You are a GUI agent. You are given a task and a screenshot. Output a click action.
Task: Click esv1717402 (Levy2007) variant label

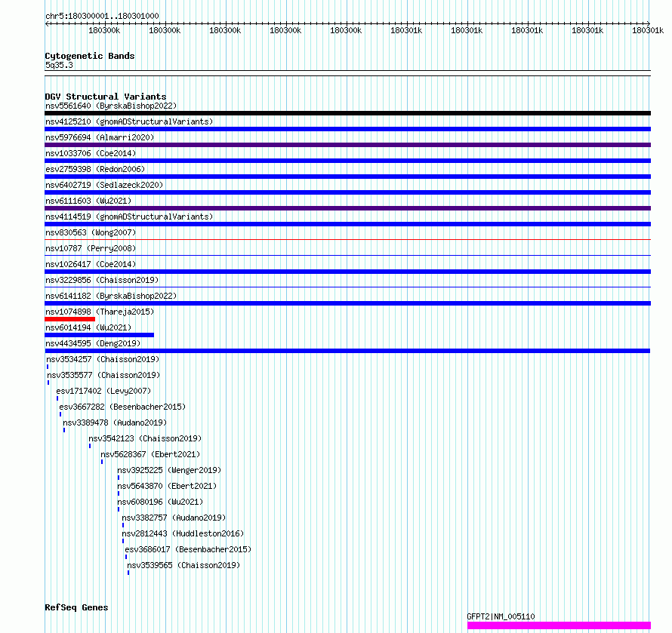click(103, 391)
